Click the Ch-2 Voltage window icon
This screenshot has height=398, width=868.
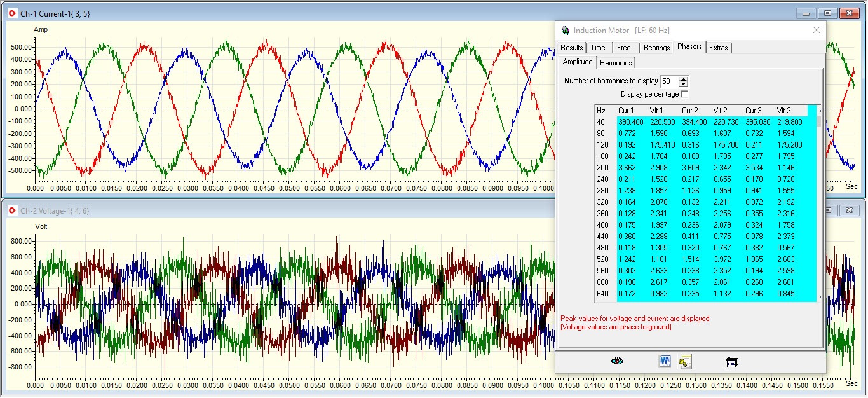point(12,210)
